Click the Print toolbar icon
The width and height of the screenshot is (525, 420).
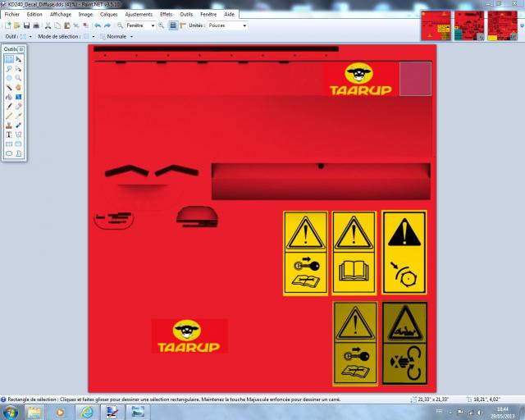pyautogui.click(x=36, y=25)
